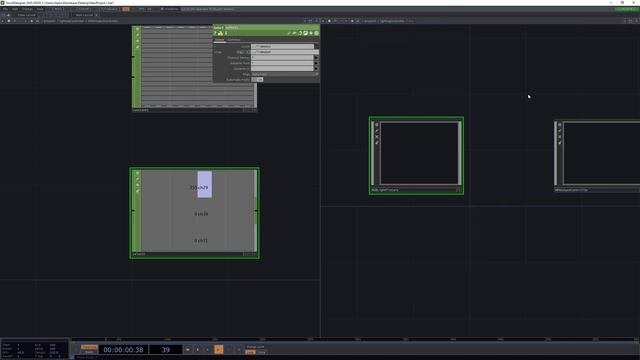Select the highlighted 255 ch29 cell

tap(204, 184)
